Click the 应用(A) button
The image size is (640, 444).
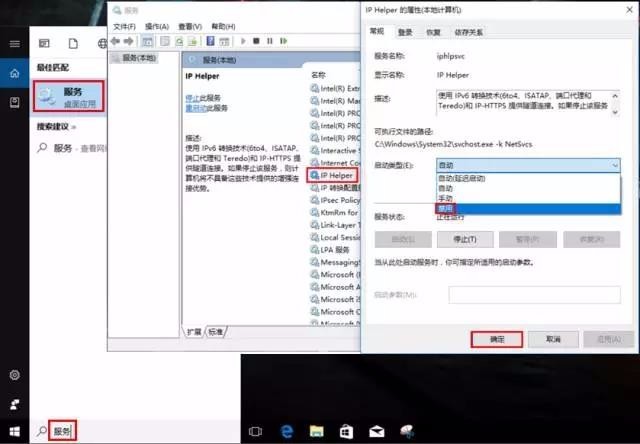point(609,340)
